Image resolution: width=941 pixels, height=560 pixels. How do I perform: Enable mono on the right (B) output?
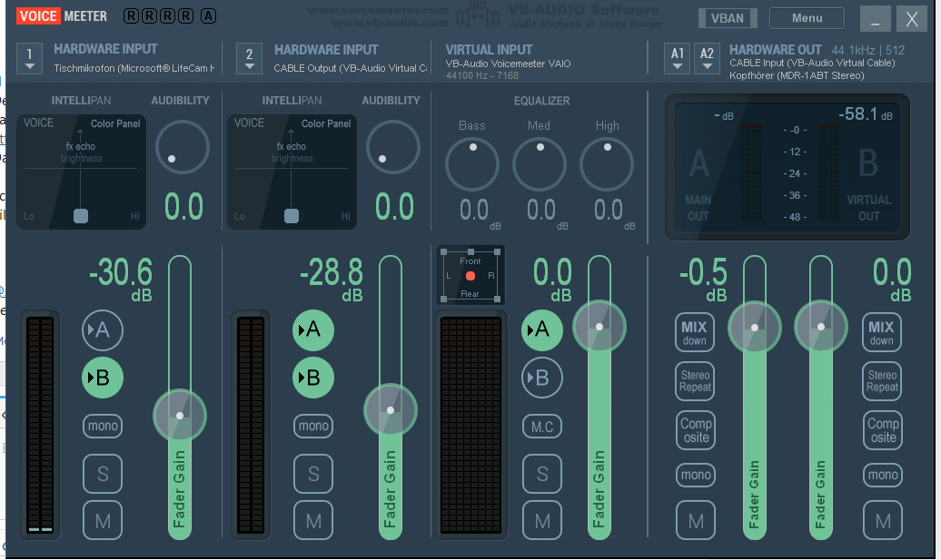point(884,475)
